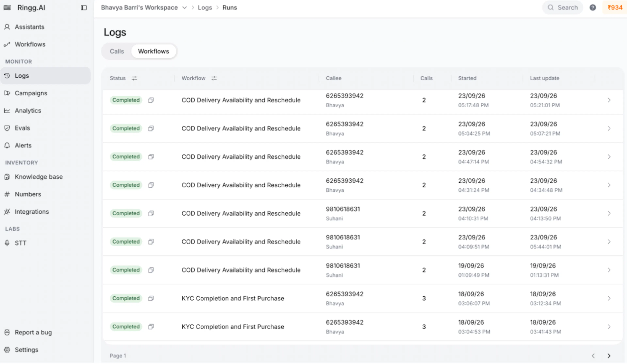Image resolution: width=627 pixels, height=364 pixels.
Task: Copy ID of run started 04:10:31 PM
Action: (x=151, y=214)
